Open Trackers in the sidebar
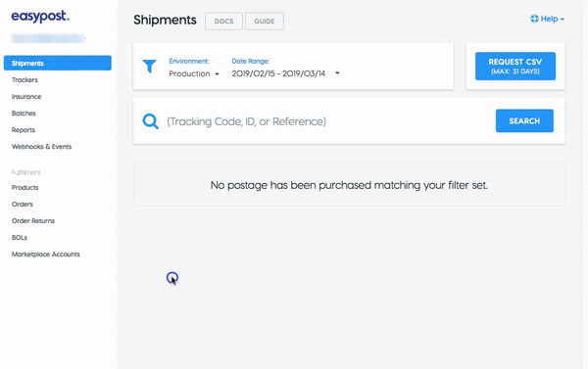Image resolution: width=588 pixels, height=369 pixels. (x=24, y=80)
